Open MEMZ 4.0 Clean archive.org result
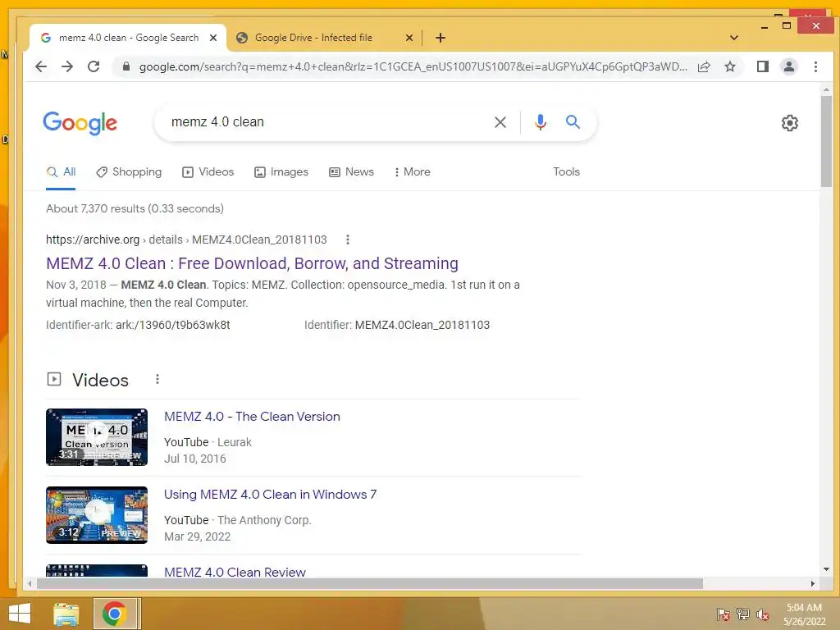 (x=253, y=263)
